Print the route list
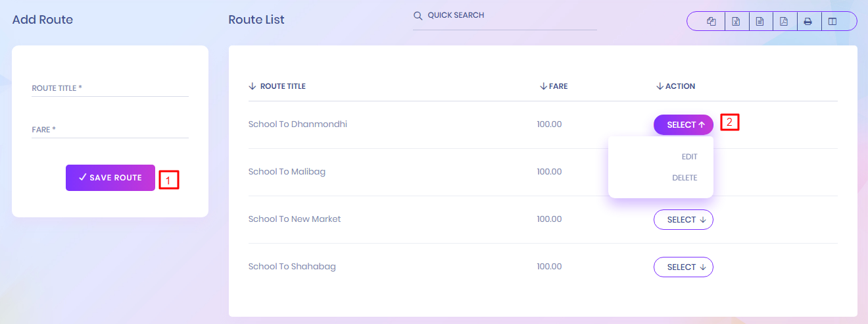This screenshot has height=324, width=868. pyautogui.click(x=808, y=22)
